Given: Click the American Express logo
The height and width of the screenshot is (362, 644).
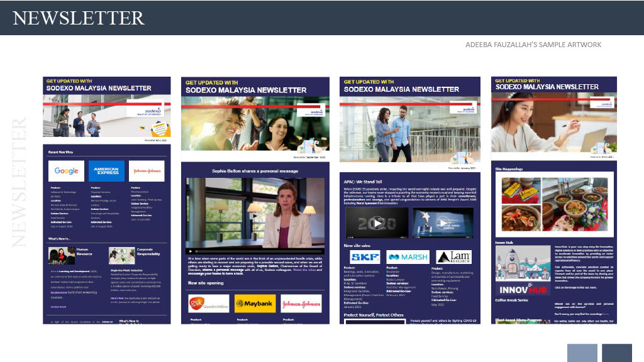Looking at the screenshot, I should tap(106, 171).
